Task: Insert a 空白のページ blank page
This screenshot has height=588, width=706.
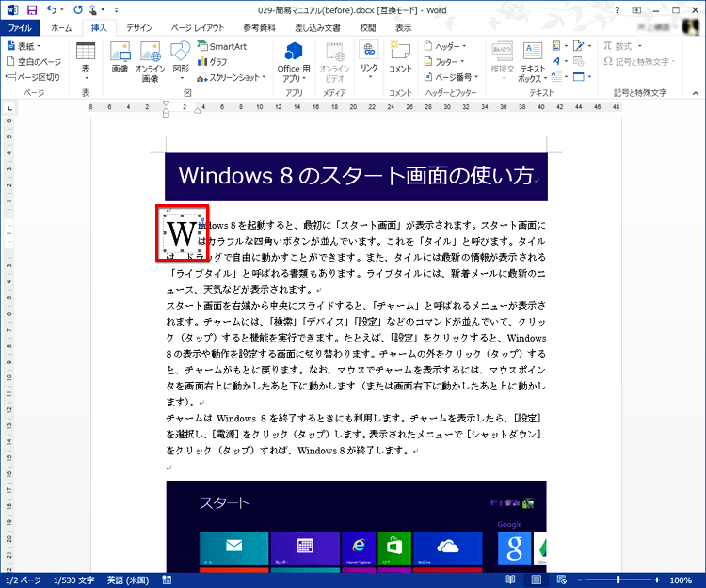Action: tap(34, 62)
